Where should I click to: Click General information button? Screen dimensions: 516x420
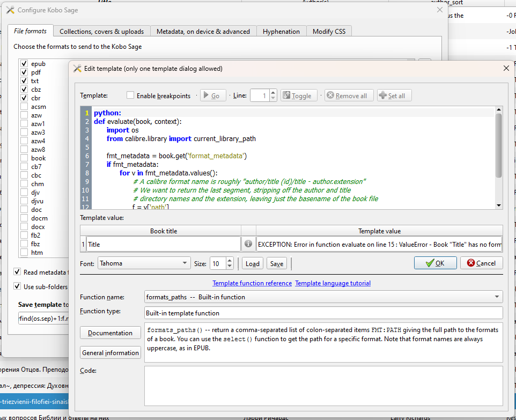pos(110,352)
